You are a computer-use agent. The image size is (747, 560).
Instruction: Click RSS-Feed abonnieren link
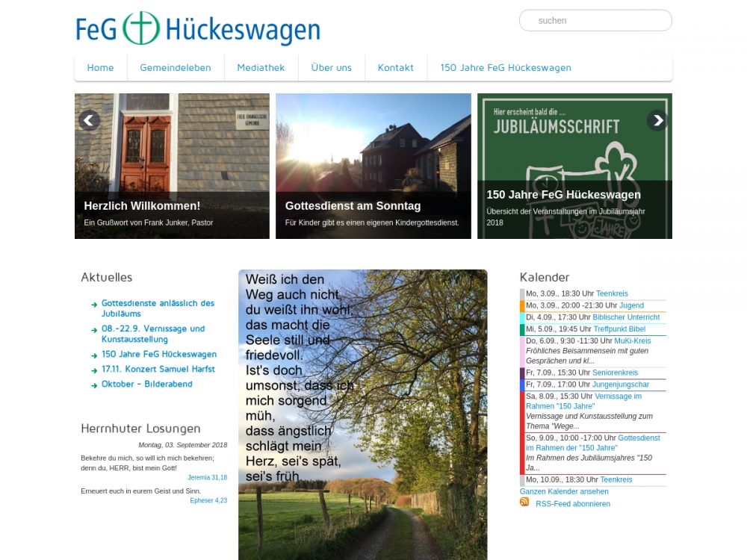[x=572, y=504]
